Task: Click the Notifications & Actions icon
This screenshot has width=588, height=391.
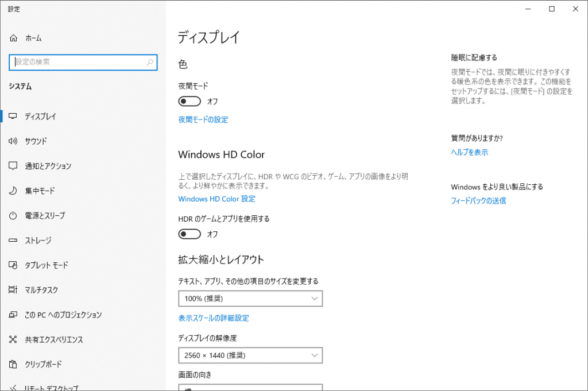Action: pos(13,166)
